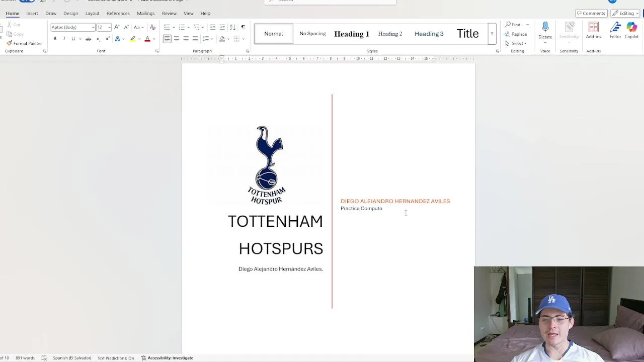644x362 pixels.
Task: Open Paragraph dialog launcher
Action: 248,51
